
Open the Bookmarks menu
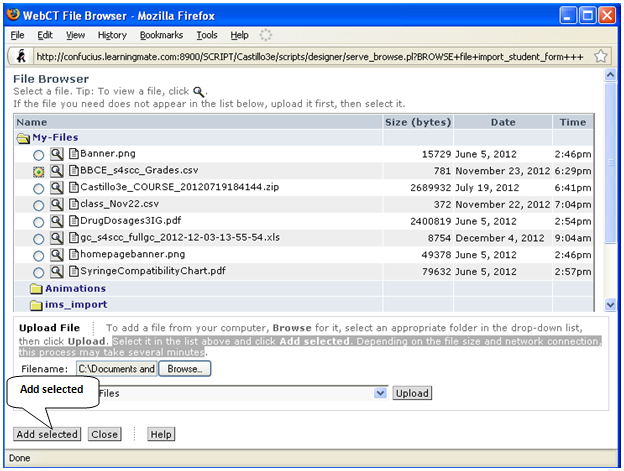pyautogui.click(x=161, y=35)
